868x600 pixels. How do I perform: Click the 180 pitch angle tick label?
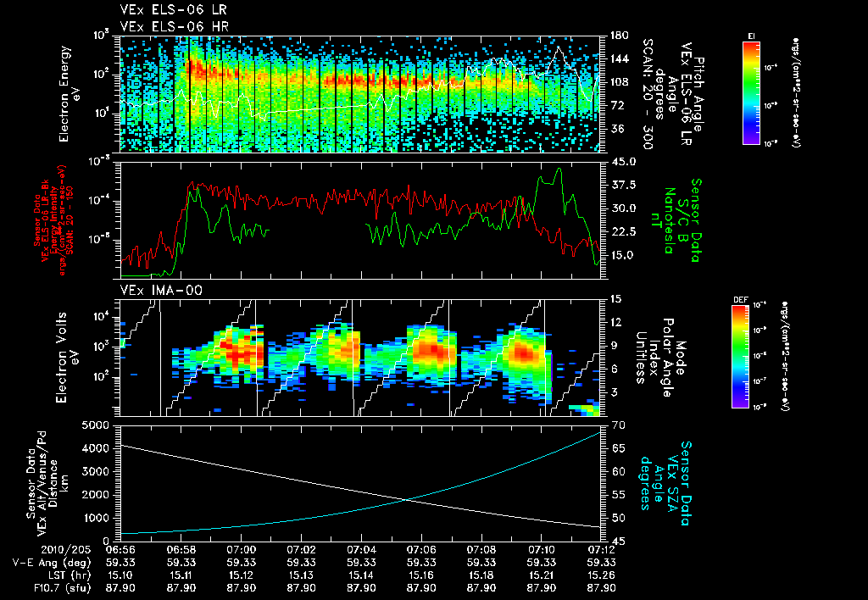(x=619, y=36)
